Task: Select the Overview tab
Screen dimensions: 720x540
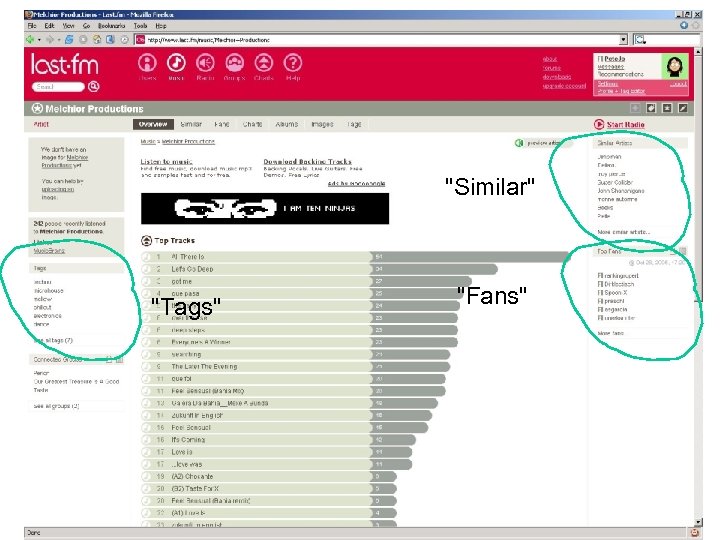Action: tap(153, 124)
